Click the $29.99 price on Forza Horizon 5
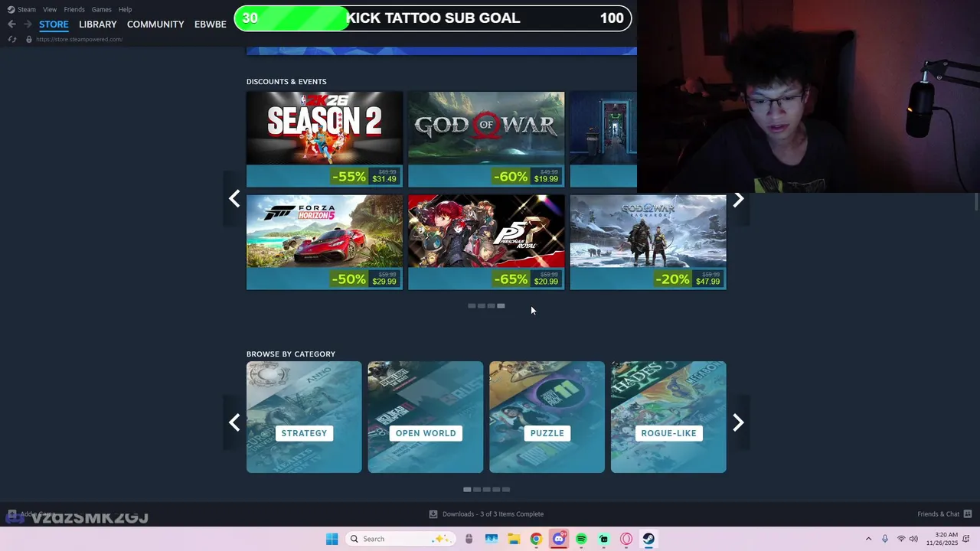The width and height of the screenshot is (980, 551). pos(384,282)
